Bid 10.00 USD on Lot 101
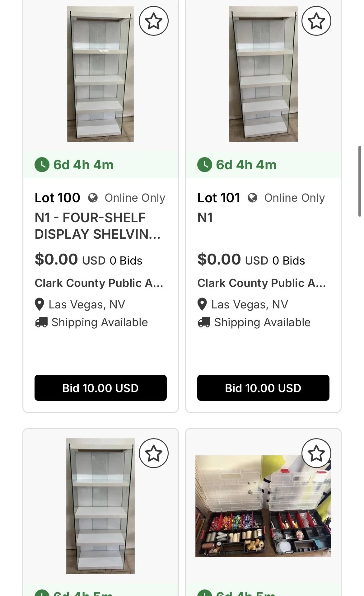364x596 pixels. (263, 388)
